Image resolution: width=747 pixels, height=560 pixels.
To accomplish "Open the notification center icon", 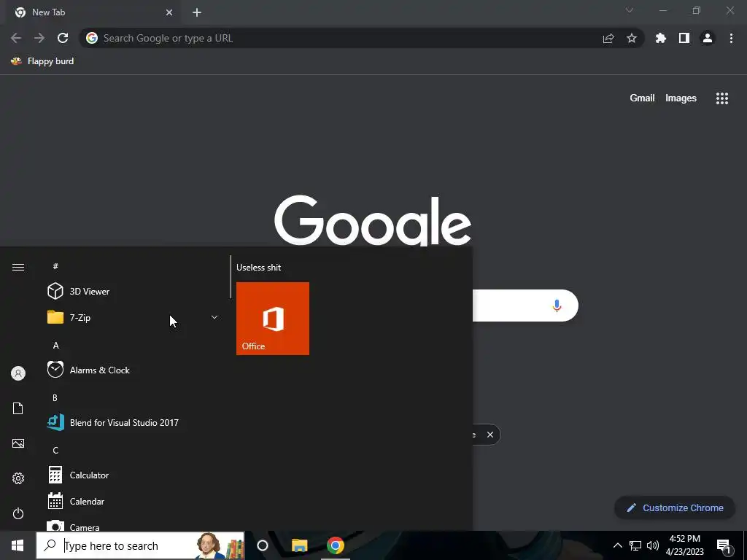I will click(x=724, y=546).
